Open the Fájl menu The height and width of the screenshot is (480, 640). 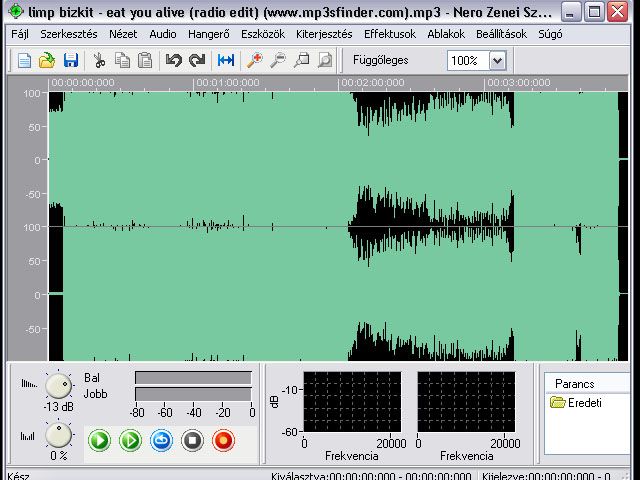[x=20, y=34]
